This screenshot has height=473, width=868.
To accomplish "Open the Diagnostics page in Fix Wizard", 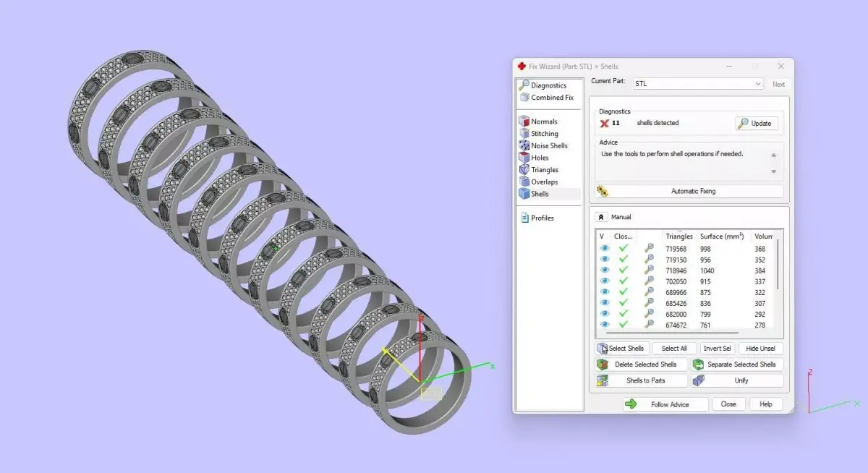I will pyautogui.click(x=548, y=85).
